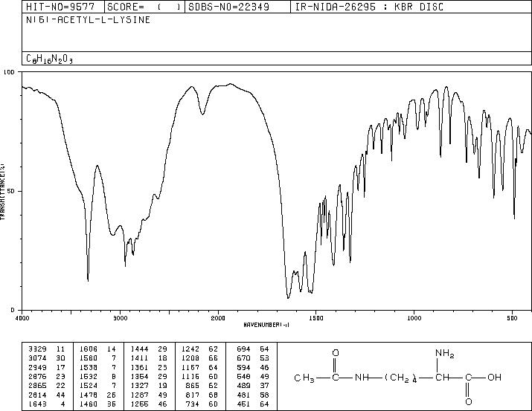Click peak value 1524 in the table
The height and width of the screenshot is (411, 532).
(x=89, y=386)
